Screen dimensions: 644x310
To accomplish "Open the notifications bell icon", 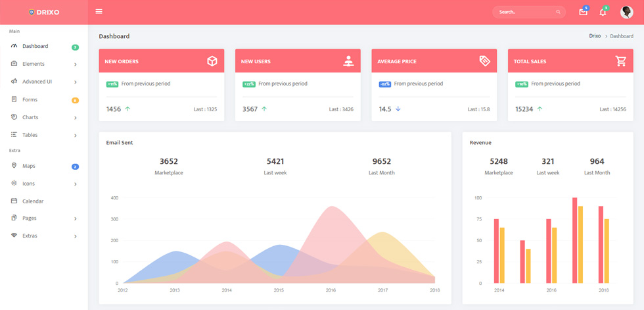I will tap(603, 13).
